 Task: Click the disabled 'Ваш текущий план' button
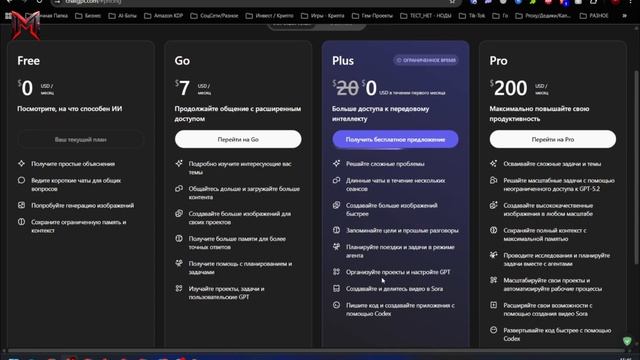click(80, 139)
